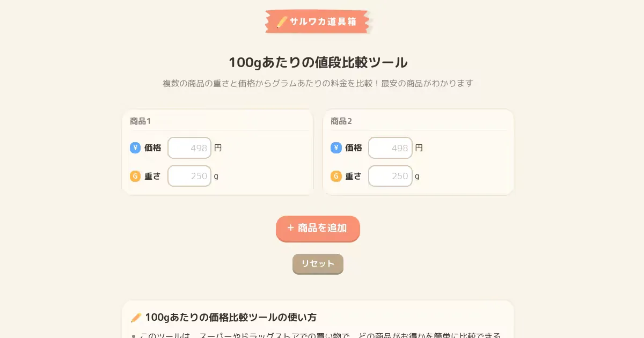Click the G weight icon in 商品1
Image resolution: width=644 pixels, height=338 pixels.
[135, 176]
